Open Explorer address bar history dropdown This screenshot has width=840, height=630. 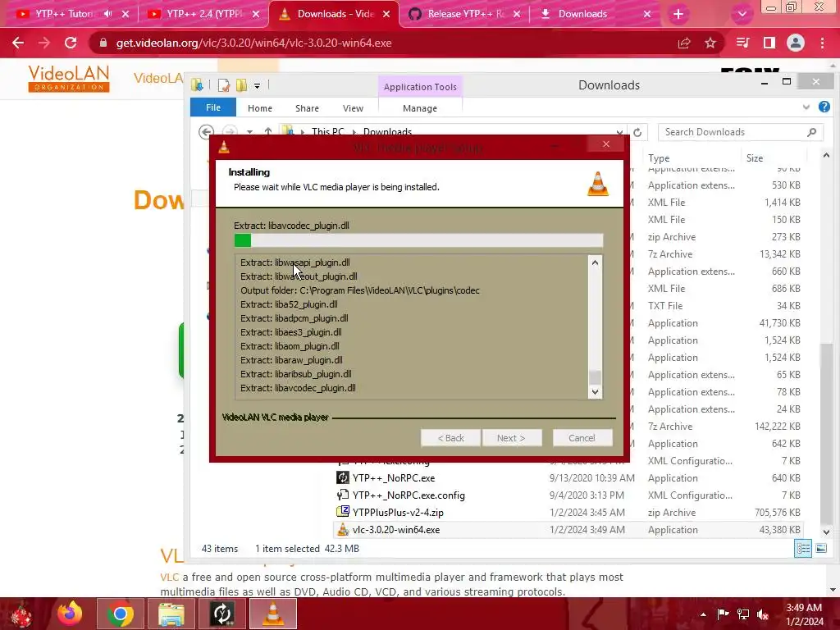[x=619, y=132]
